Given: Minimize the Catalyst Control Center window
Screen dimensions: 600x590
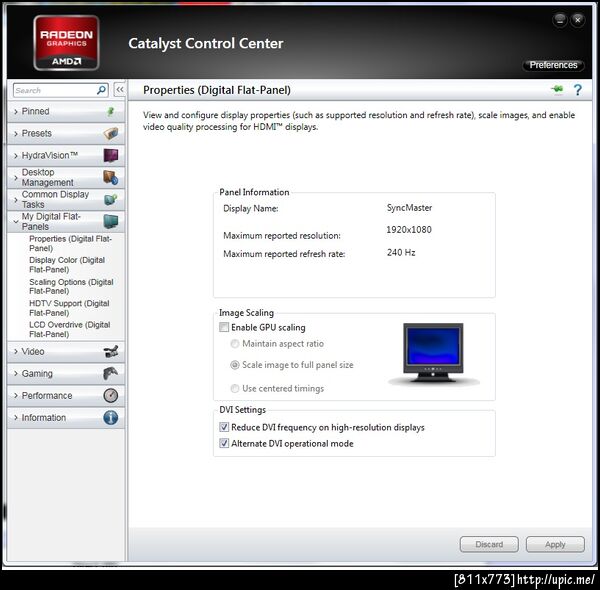Looking at the screenshot, I should 560,20.
